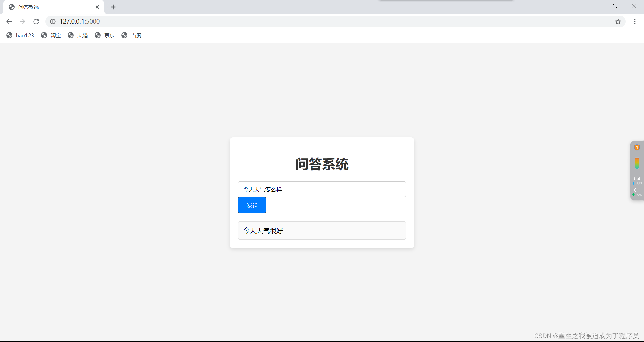Click the question input showing 今天天气怎么样
644x342 pixels.
click(322, 189)
